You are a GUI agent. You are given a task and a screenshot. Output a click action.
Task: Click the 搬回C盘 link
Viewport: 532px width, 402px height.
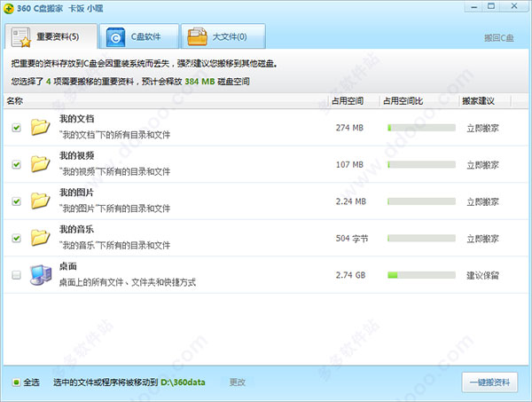point(498,38)
